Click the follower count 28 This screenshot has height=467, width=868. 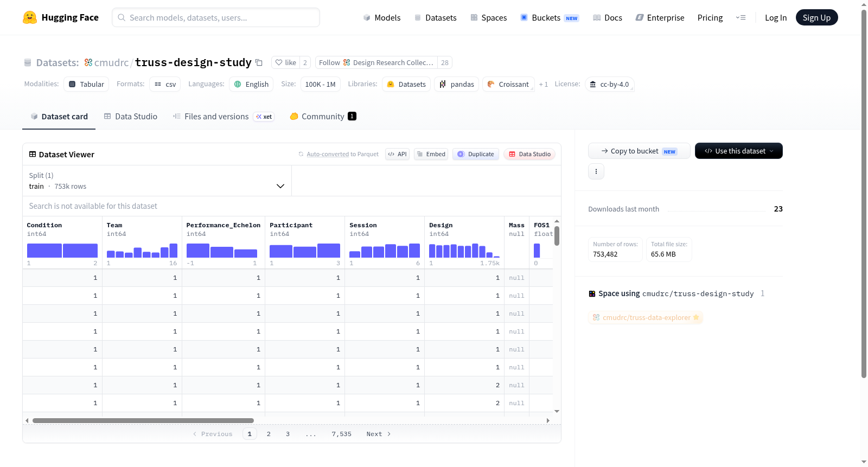pos(445,62)
